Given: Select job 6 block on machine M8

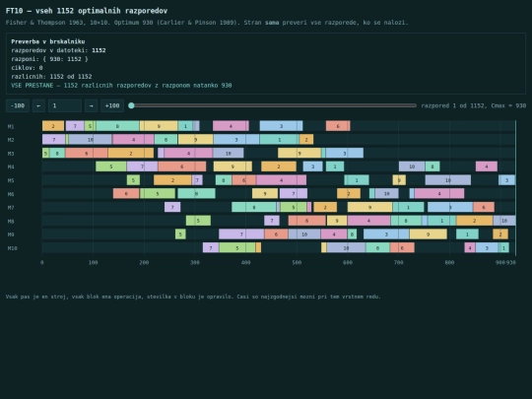Looking at the screenshot, I should [x=307, y=221].
